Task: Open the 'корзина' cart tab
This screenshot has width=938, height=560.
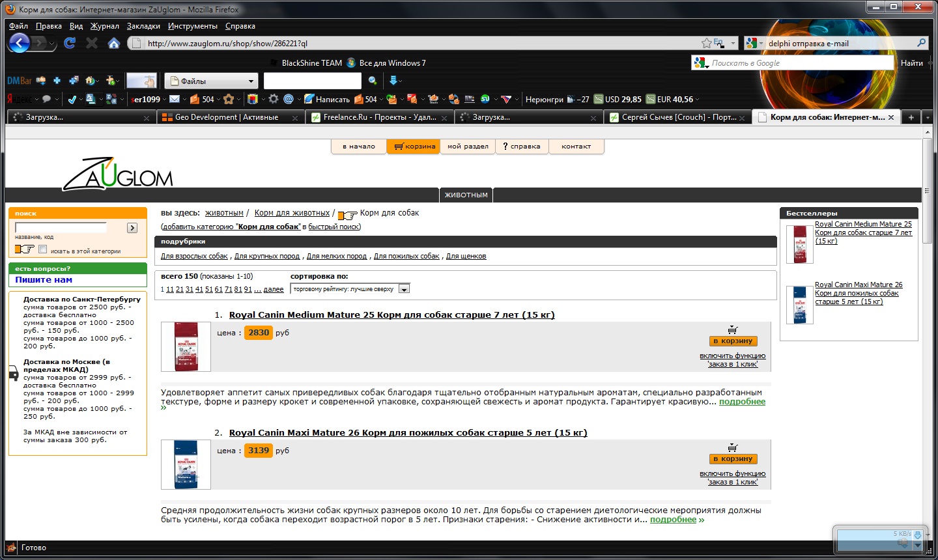Action: pyautogui.click(x=414, y=147)
